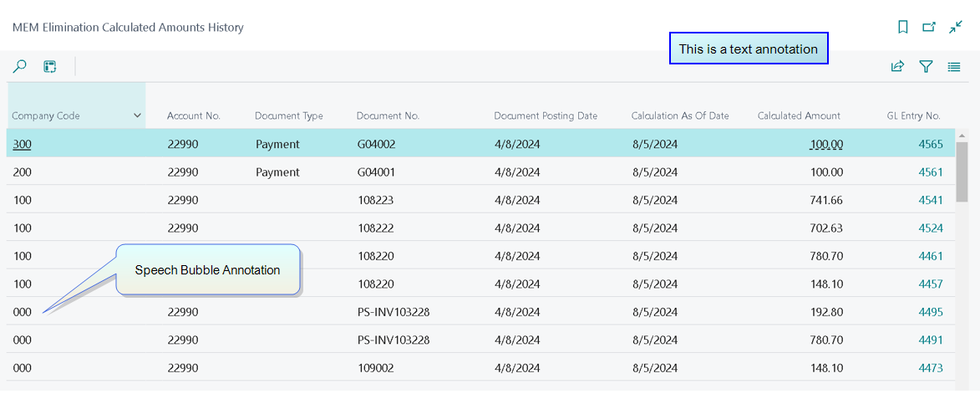
Task: Open the filter pane funnel icon
Action: pyautogui.click(x=927, y=66)
